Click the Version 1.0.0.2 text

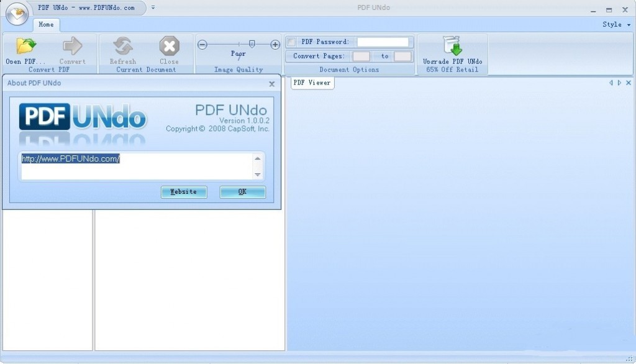point(244,121)
